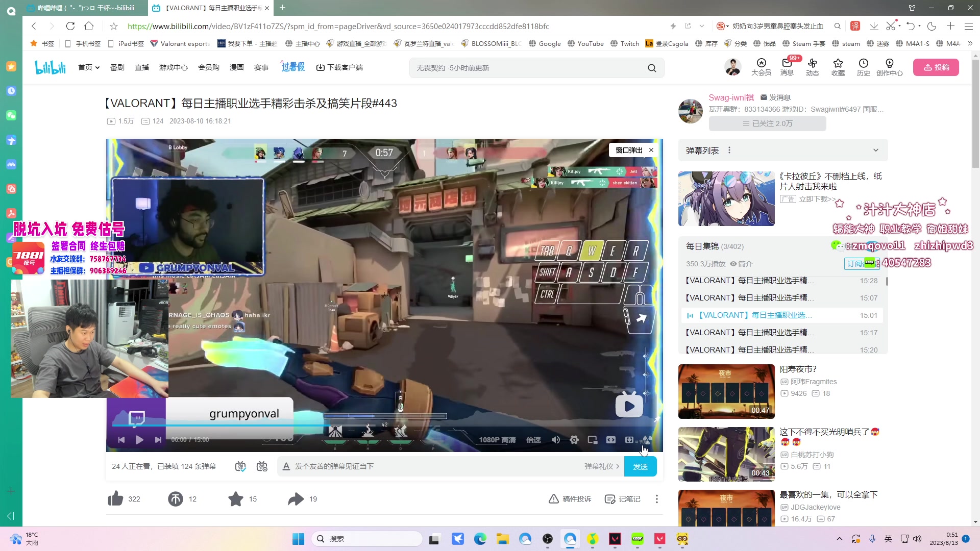Open the 1080P 高清 quality menu
Image resolution: width=980 pixels, height=551 pixels.
[497, 440]
